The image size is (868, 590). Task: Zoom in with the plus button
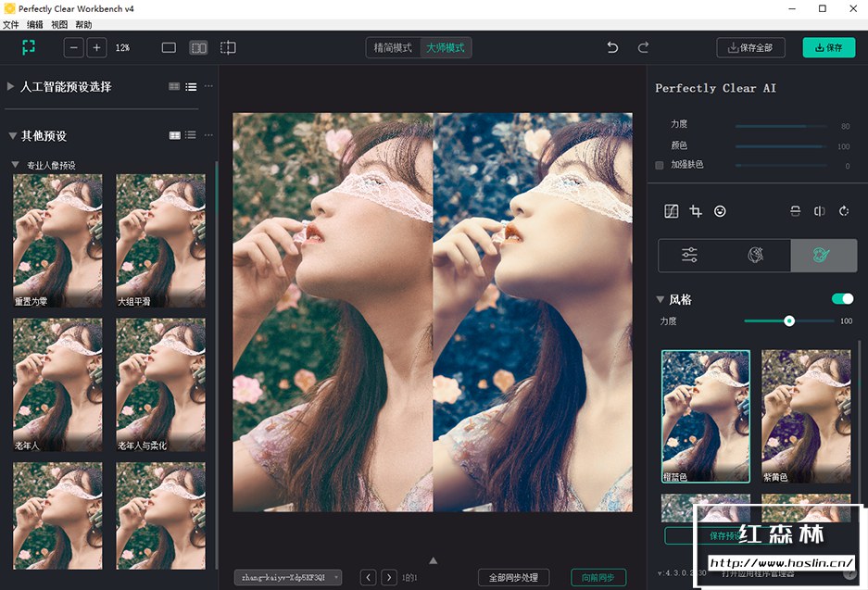[x=96, y=47]
